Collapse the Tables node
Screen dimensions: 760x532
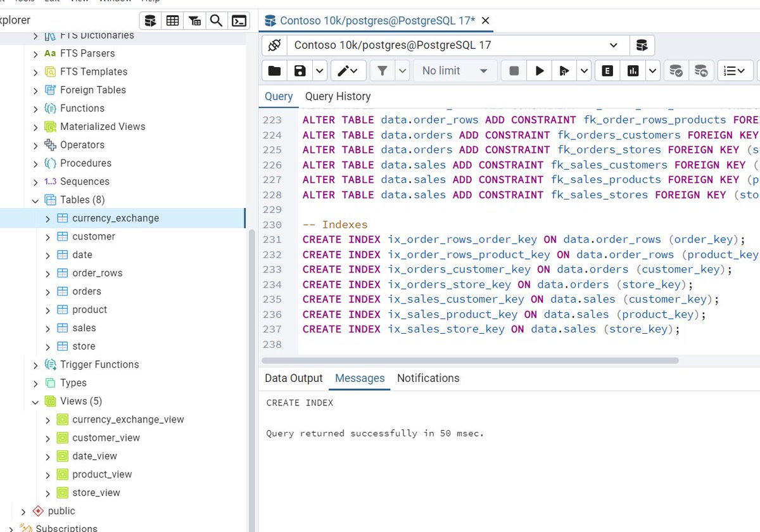36,199
